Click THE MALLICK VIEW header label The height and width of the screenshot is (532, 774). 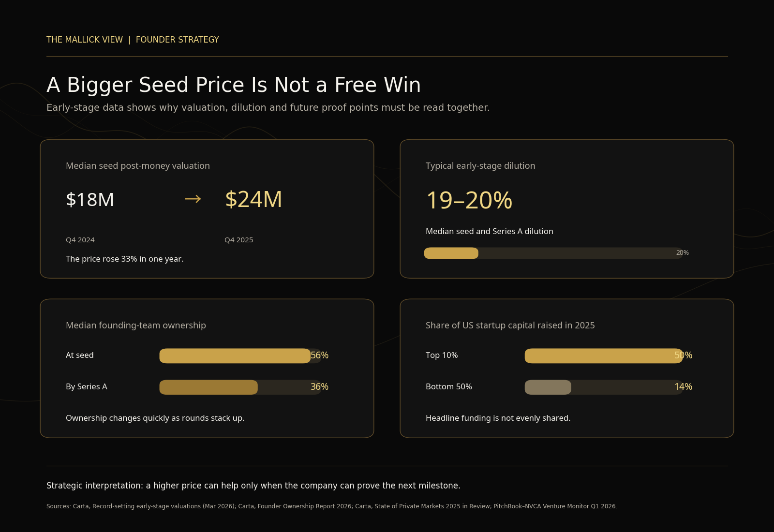click(x=85, y=40)
